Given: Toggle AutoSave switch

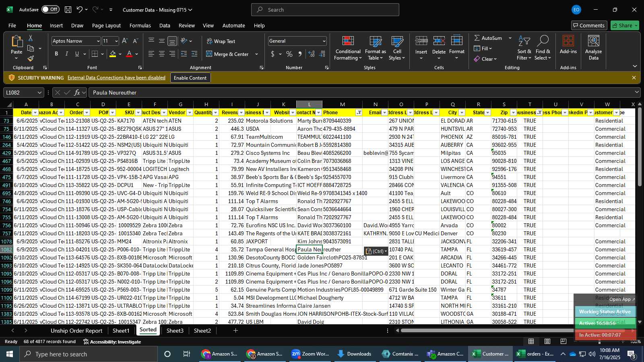Looking at the screenshot, I should click(x=50, y=10).
